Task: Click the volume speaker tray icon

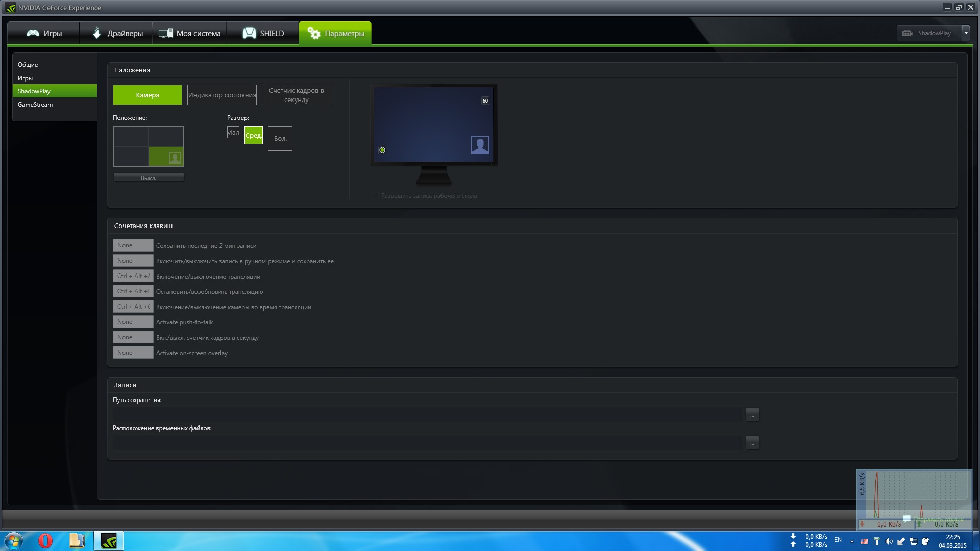Action: point(889,541)
